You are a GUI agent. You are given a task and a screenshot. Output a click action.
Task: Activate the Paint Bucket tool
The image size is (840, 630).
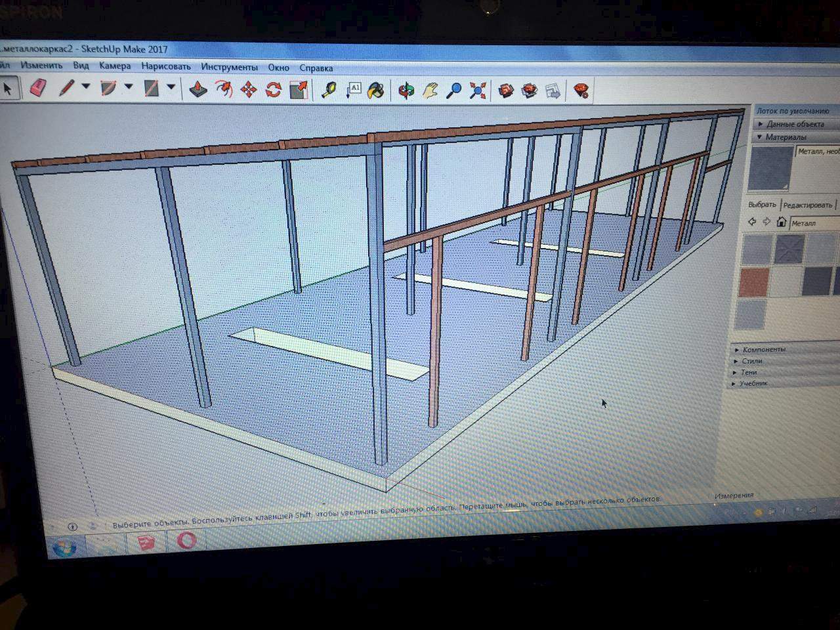pyautogui.click(x=376, y=90)
